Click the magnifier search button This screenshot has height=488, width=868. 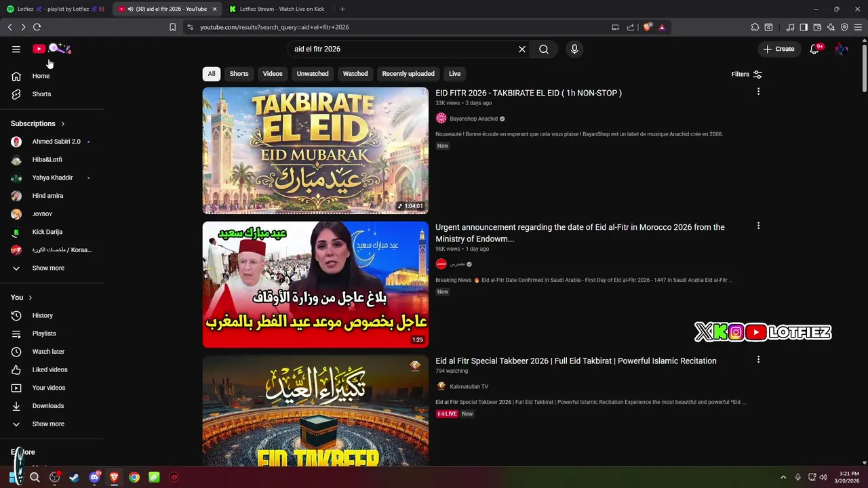[x=544, y=49]
